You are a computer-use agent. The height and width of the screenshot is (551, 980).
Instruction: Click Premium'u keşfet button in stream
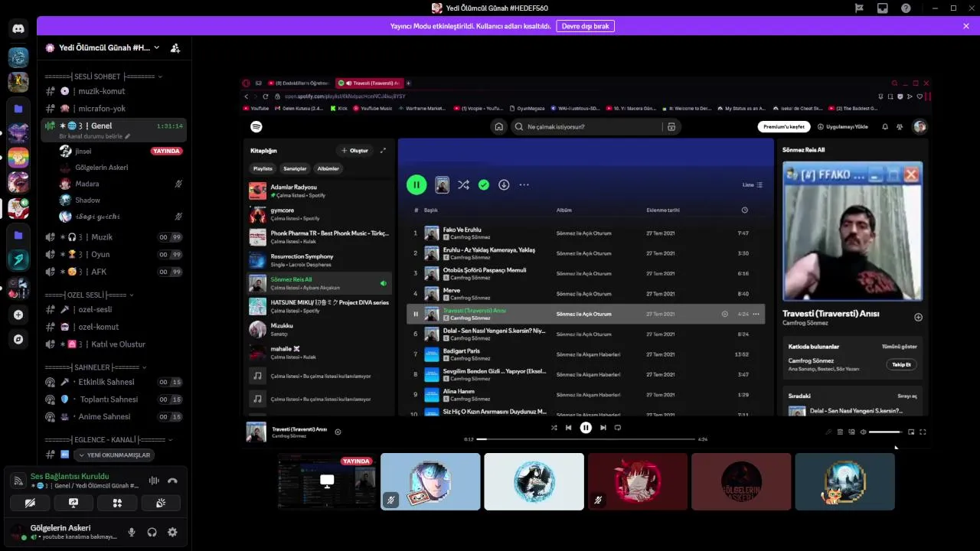(x=784, y=127)
